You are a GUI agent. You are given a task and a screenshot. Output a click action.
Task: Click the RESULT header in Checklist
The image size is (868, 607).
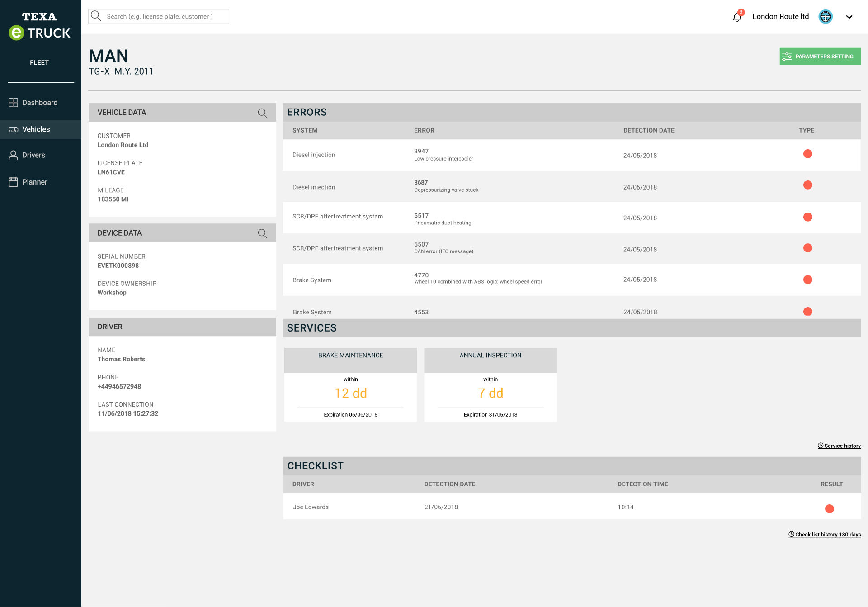click(x=832, y=484)
